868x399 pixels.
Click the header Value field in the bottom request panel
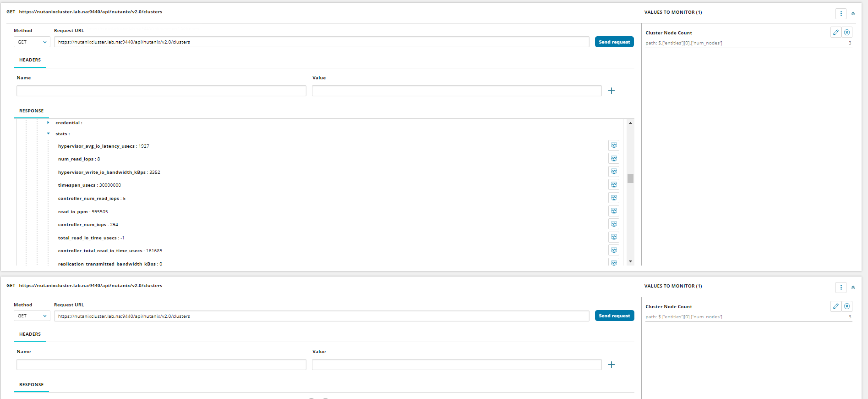457,365
